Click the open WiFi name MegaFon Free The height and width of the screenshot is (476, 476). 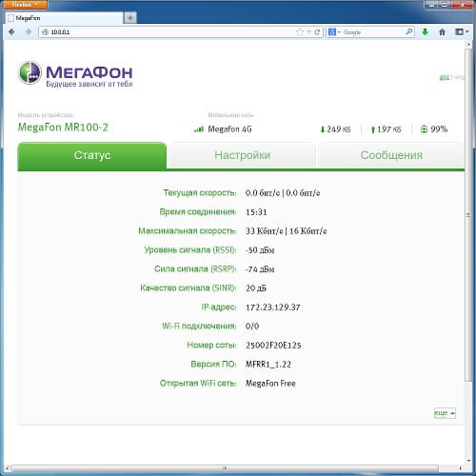pos(270,384)
